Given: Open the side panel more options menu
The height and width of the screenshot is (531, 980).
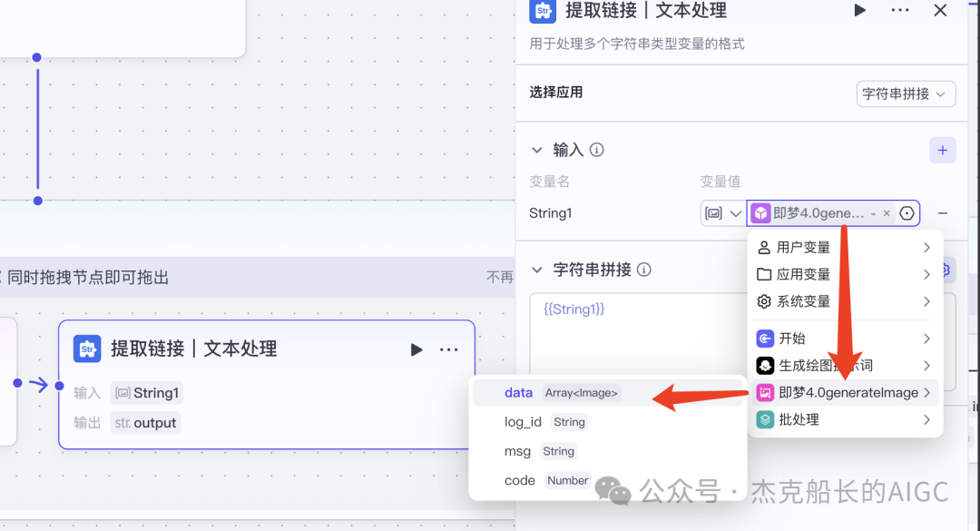Looking at the screenshot, I should [900, 10].
